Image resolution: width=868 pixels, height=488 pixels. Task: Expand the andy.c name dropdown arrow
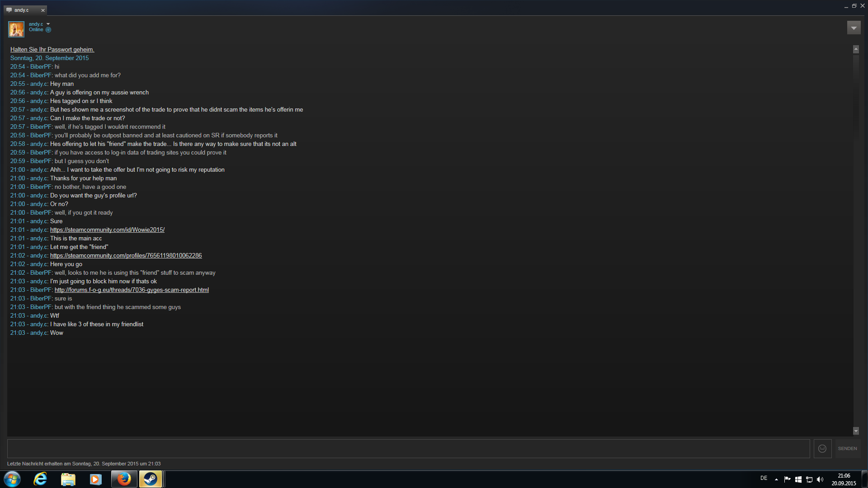point(48,24)
